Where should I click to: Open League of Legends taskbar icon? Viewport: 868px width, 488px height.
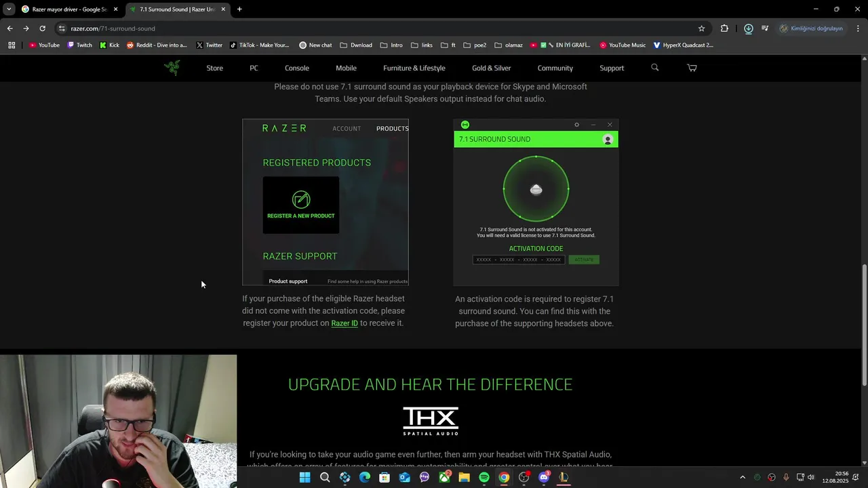pyautogui.click(x=564, y=477)
